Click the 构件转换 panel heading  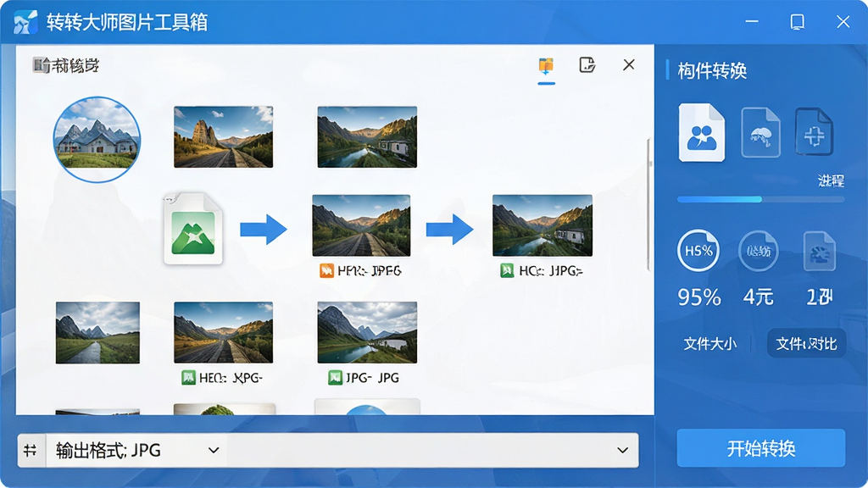point(712,71)
